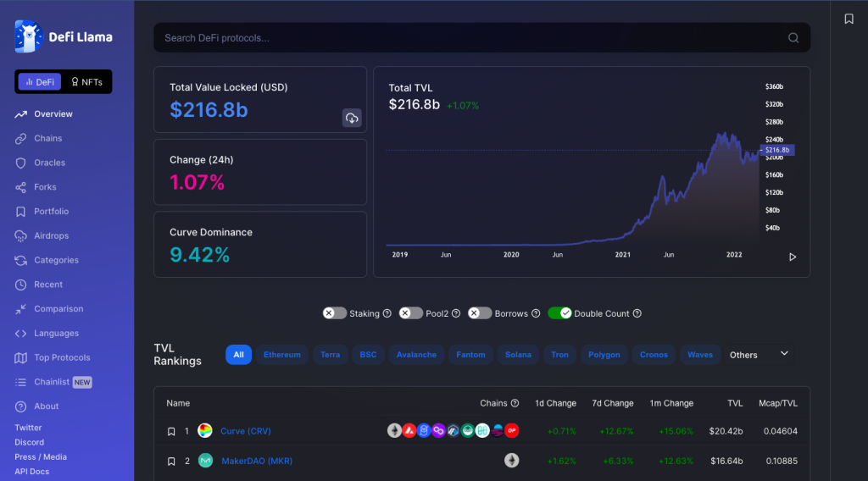
Task: Switch to the DeFi mode button
Action: point(40,82)
